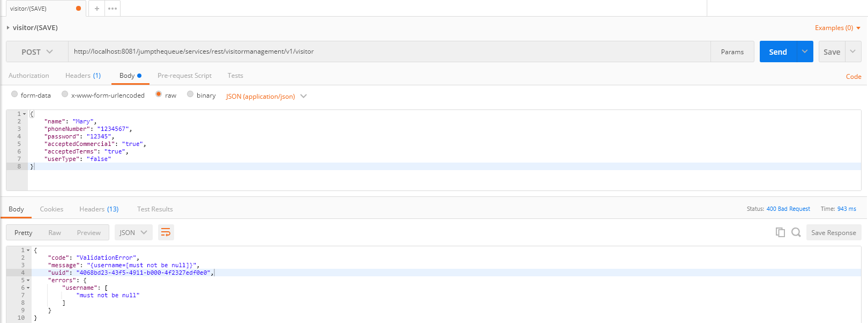Viewport: 868px width, 323px height.
Task: Select the response Body tab
Action: [x=16, y=209]
